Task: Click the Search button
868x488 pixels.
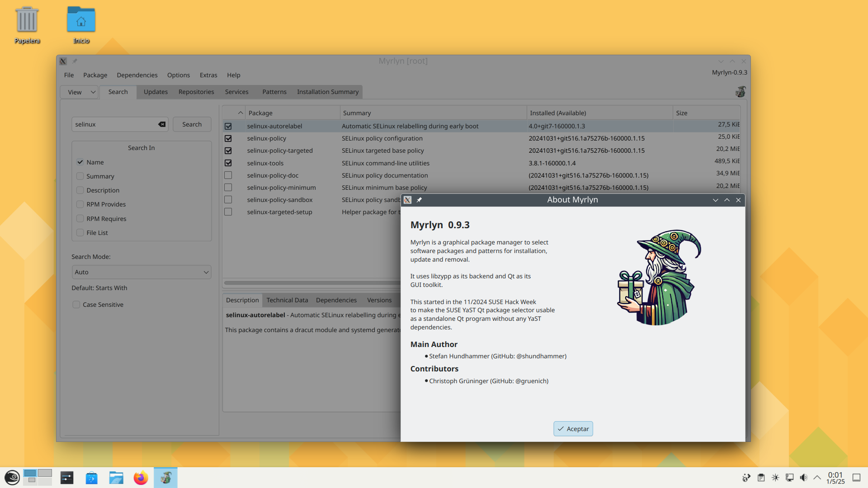Action: coord(192,124)
